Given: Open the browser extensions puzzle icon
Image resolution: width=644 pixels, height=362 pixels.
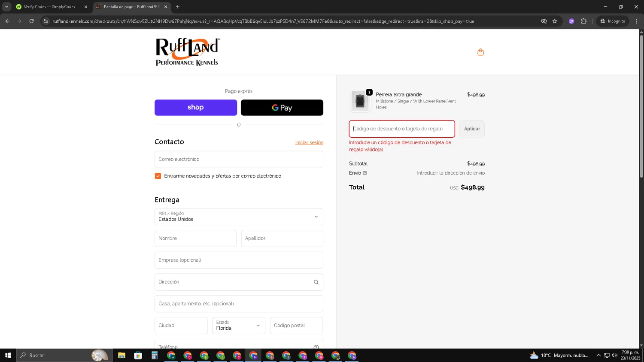Looking at the screenshot, I should (584, 21).
